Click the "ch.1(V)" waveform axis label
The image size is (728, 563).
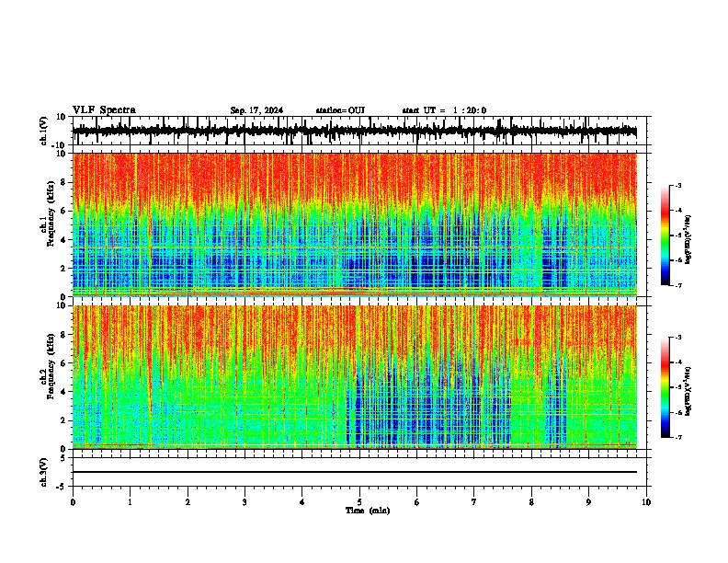point(44,131)
